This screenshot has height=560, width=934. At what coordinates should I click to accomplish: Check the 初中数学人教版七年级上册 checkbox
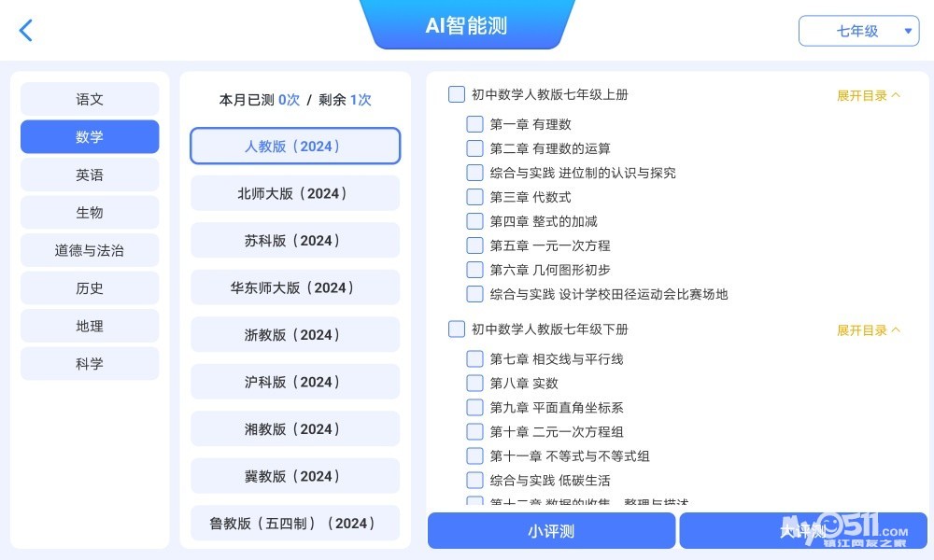click(457, 94)
